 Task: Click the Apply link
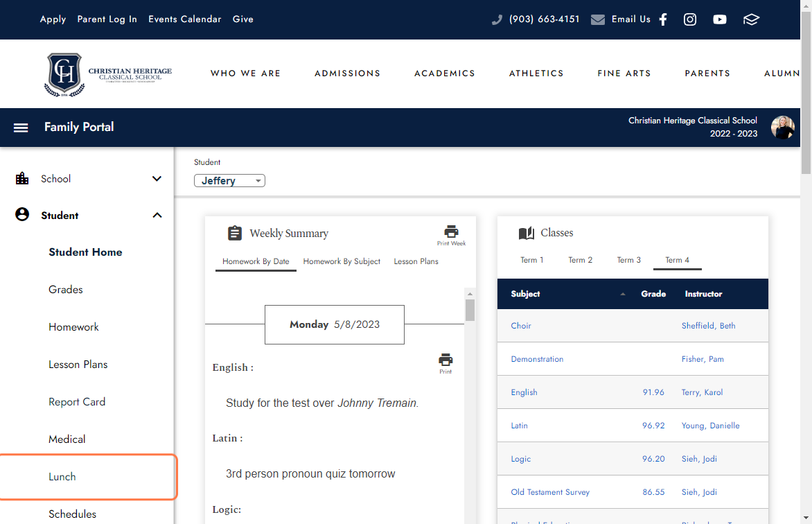point(53,19)
